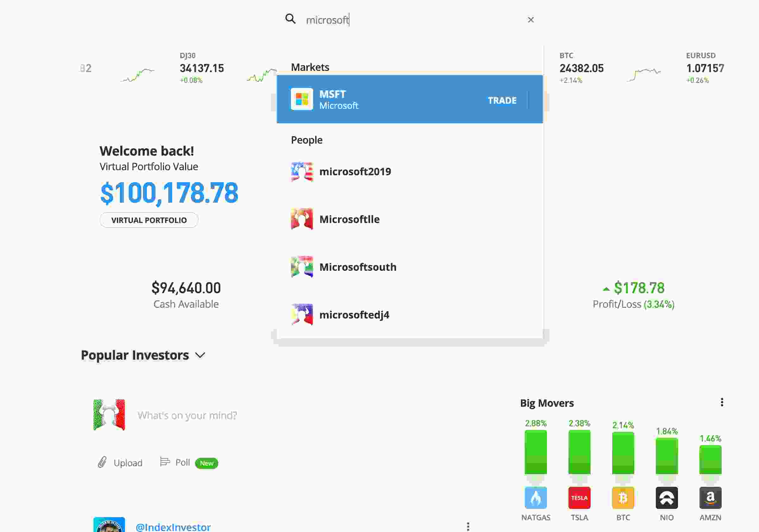Viewport: 759px width, 532px height.
Task: Click the VIRTUAL PORTFOLIO button
Action: [x=149, y=220]
